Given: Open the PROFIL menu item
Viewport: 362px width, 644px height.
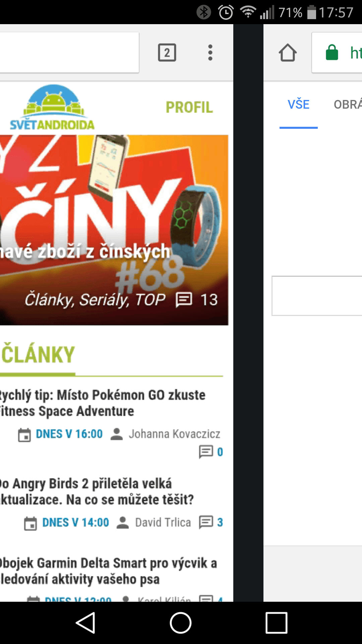Looking at the screenshot, I should tap(189, 107).
